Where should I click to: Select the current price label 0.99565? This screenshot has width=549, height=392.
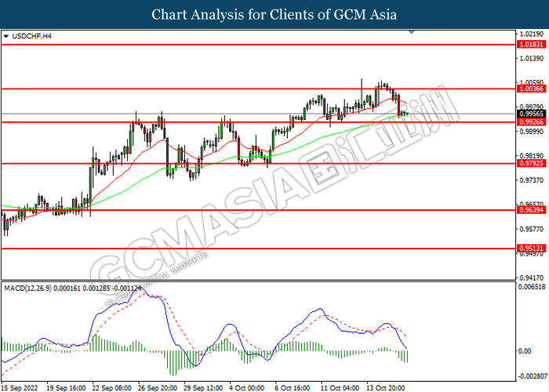(532, 114)
